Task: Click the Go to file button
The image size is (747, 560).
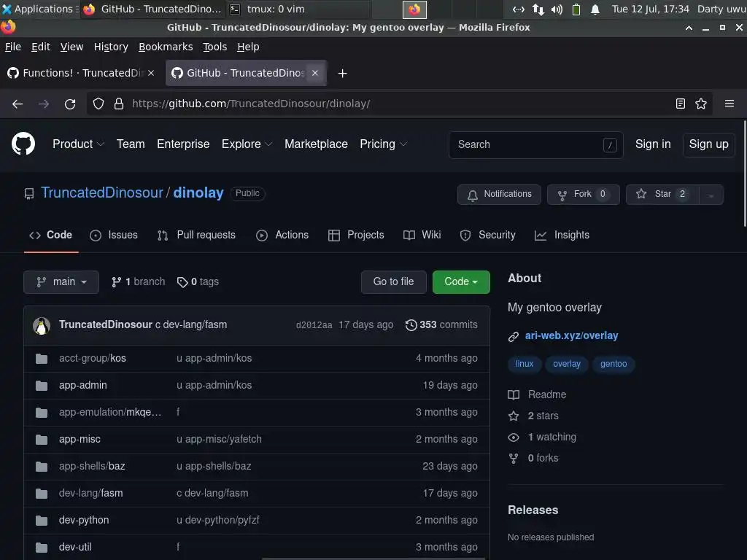Action: (x=393, y=282)
